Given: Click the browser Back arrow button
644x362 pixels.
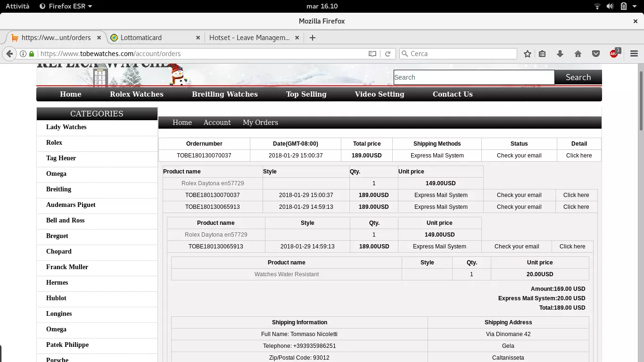Looking at the screenshot, I should coord(9,54).
